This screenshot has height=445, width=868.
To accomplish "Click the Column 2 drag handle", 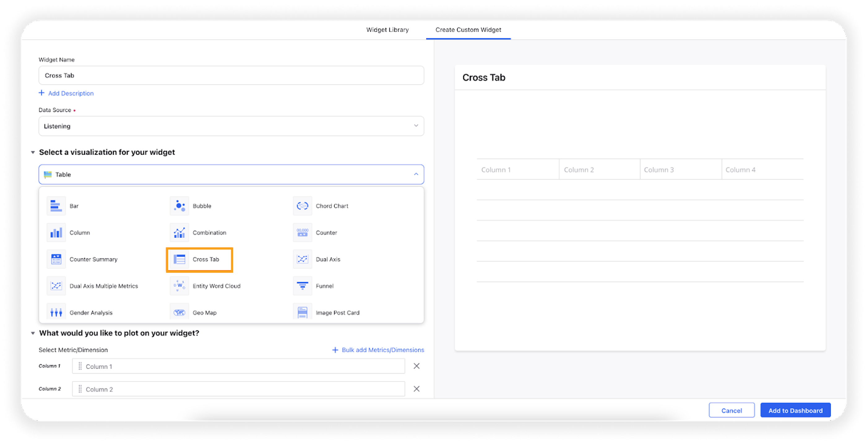I will pos(80,389).
